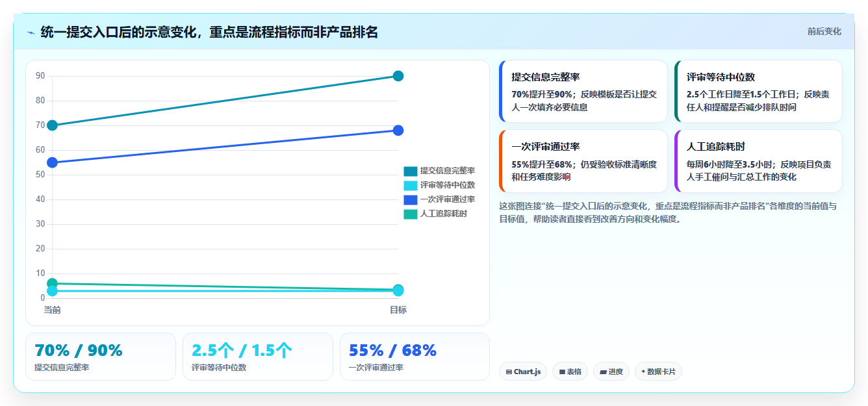Click the 55% / 68% stat value
868x406 pixels.
392,350
